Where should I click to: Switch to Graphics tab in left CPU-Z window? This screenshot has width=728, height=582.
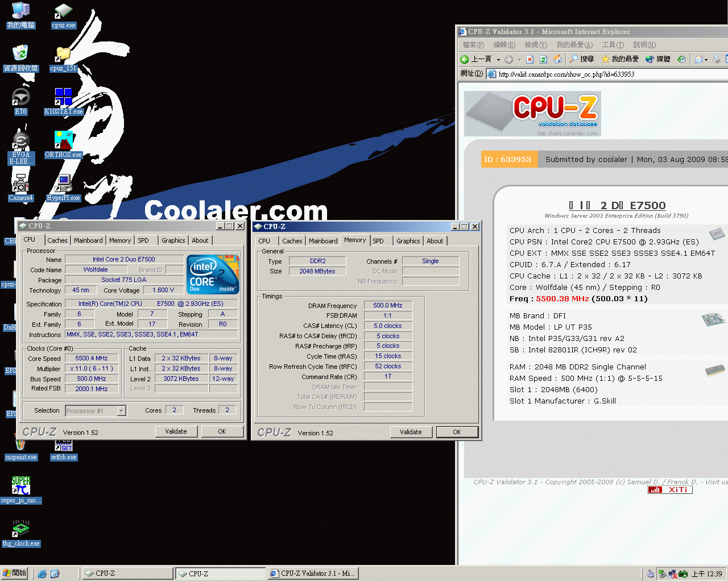173,241
